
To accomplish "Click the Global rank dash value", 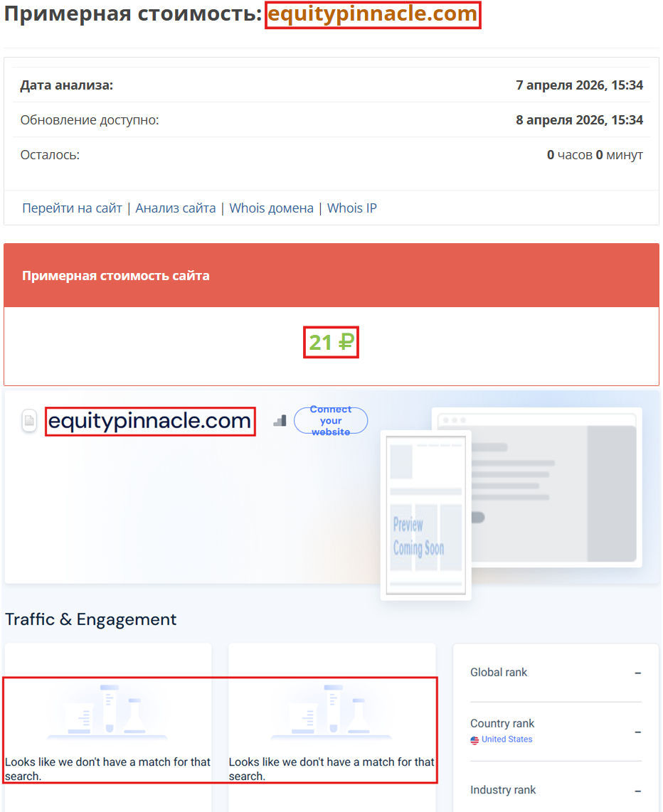I will point(637,672).
